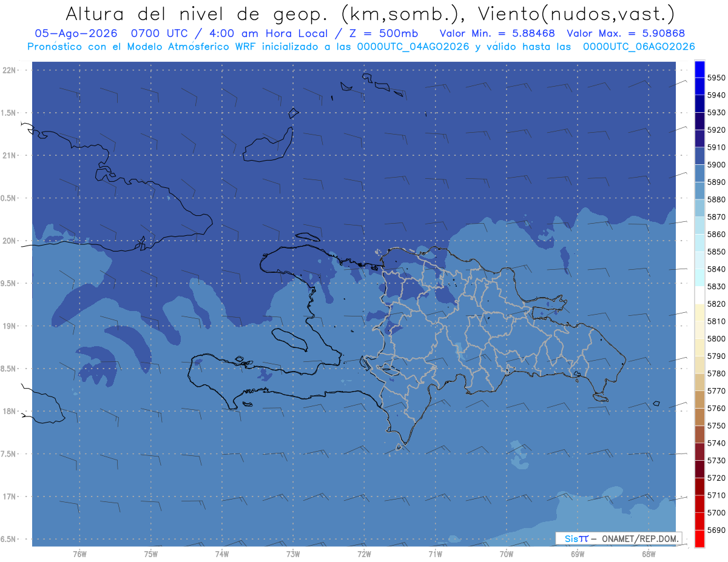Click the '71W' longitude axis label
Screen dimensions: 728x562
click(435, 554)
